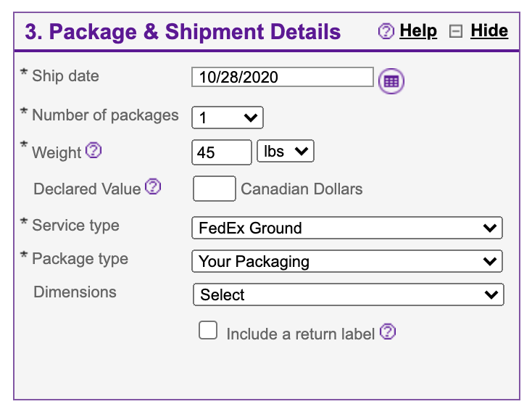
Task: Click the Package & Shipment Details heading
Action: click(183, 32)
